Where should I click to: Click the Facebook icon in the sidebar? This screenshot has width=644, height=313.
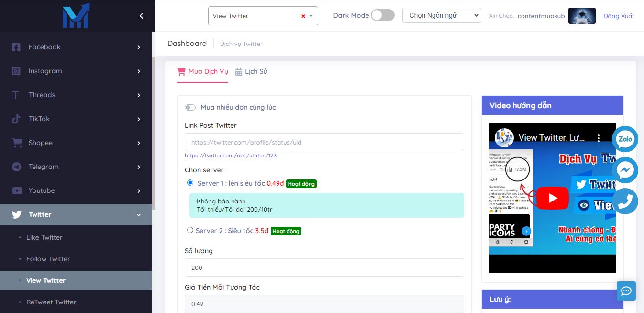[16, 47]
